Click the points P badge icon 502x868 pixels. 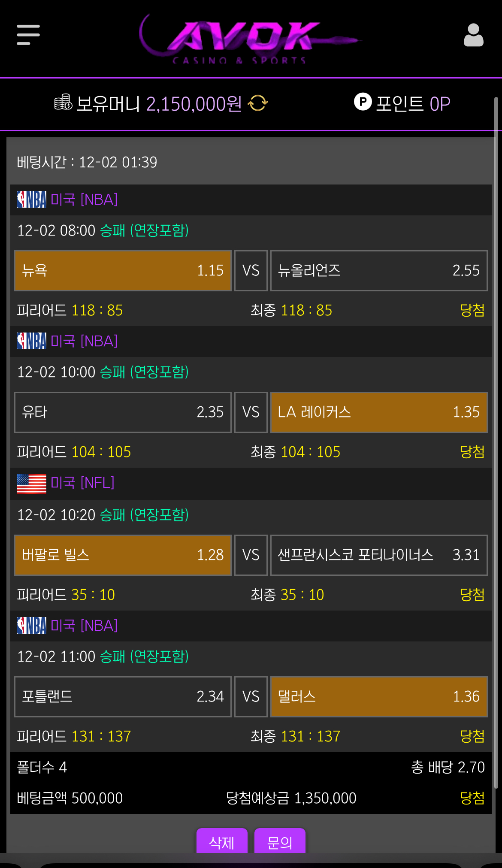(x=363, y=102)
